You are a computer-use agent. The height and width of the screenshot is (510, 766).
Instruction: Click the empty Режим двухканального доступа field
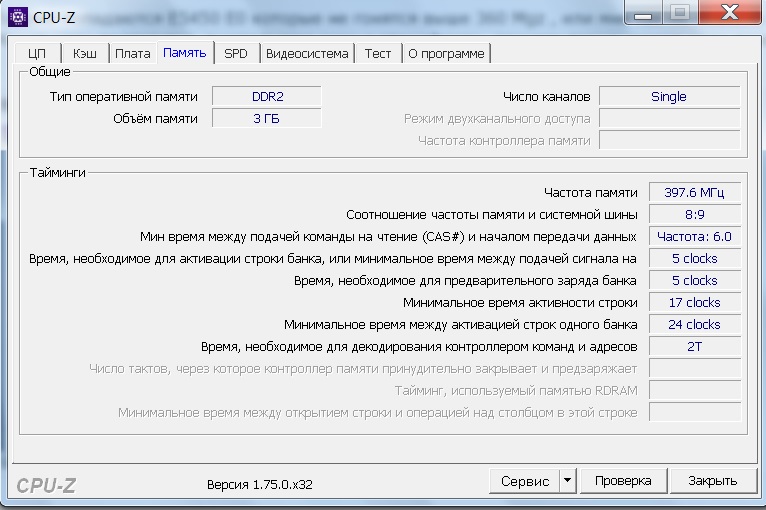(x=669, y=118)
